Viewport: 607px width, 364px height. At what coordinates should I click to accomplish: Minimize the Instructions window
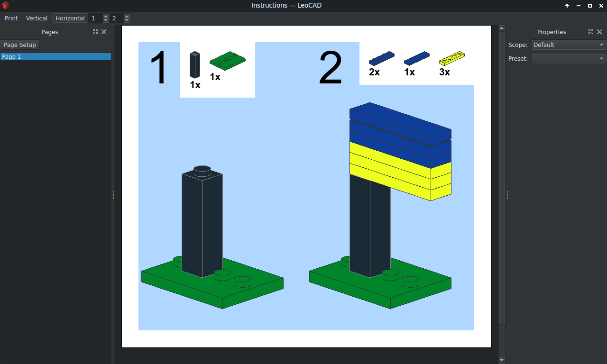coord(579,6)
